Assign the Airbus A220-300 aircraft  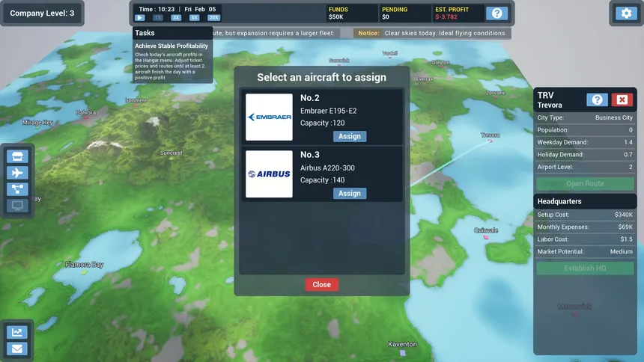[x=350, y=193]
